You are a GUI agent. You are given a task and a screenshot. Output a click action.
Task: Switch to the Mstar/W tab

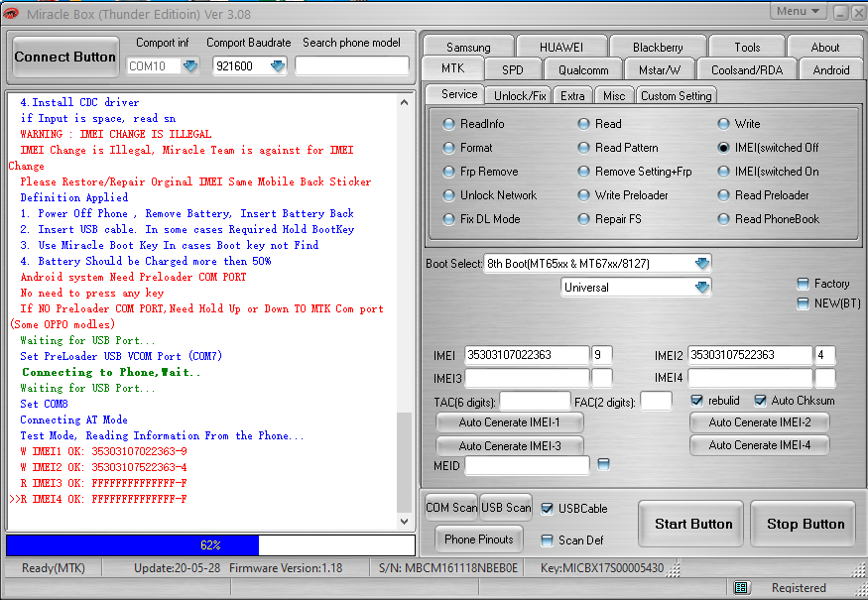[x=660, y=70]
